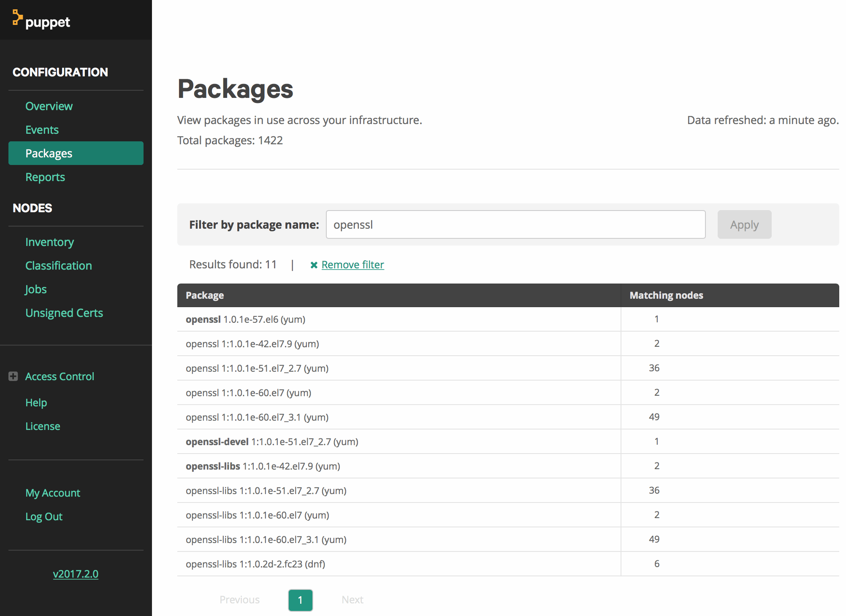Viewport: 846px width, 616px height.
Task: Click the Apply filter button
Action: tap(744, 224)
